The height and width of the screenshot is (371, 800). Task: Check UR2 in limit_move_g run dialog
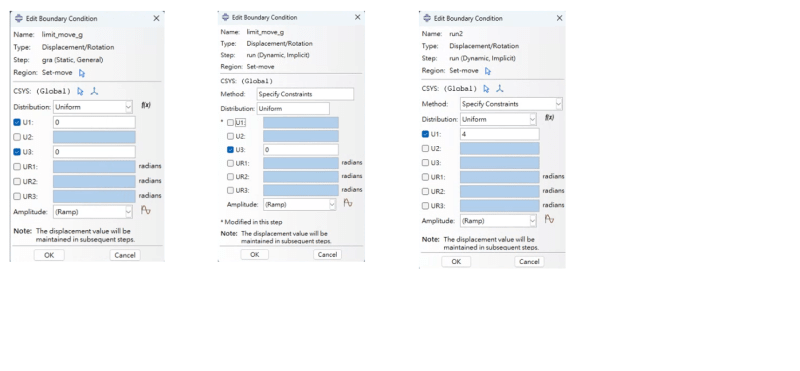pos(231,177)
